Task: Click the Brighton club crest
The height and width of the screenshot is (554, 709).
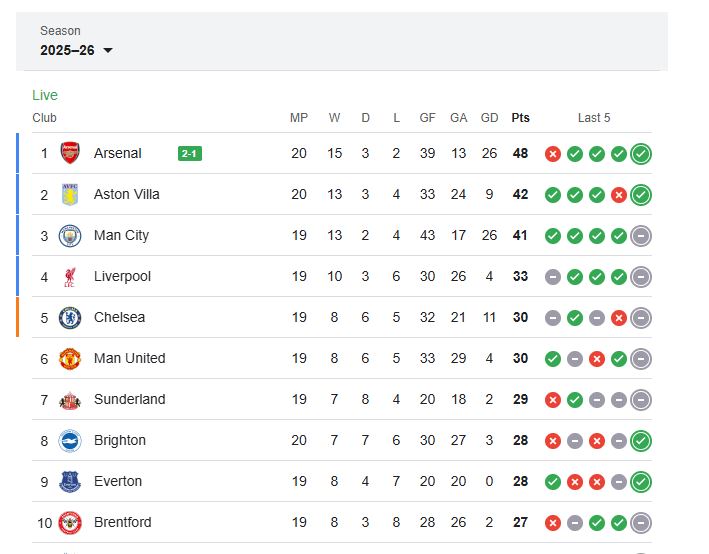Action: coord(70,440)
